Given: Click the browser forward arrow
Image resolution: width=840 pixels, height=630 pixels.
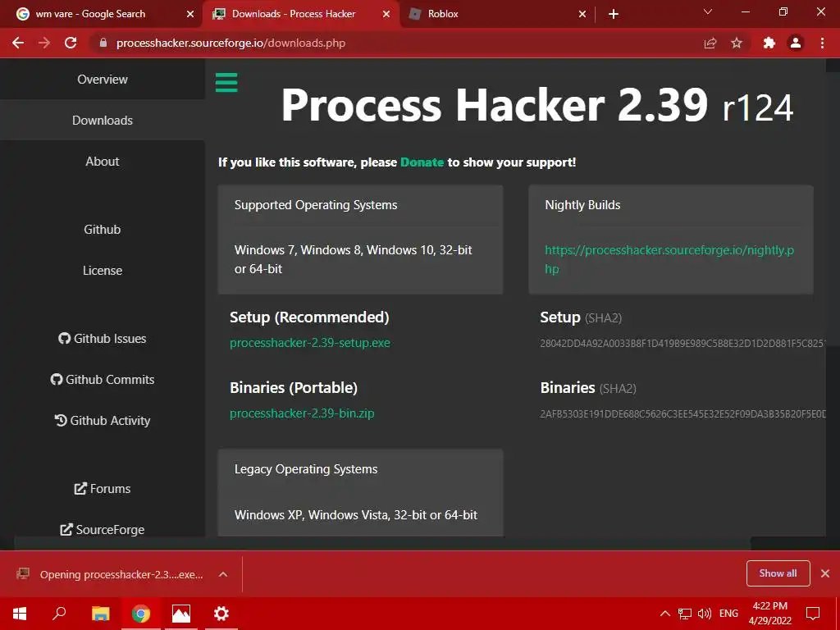Looking at the screenshot, I should click(44, 43).
